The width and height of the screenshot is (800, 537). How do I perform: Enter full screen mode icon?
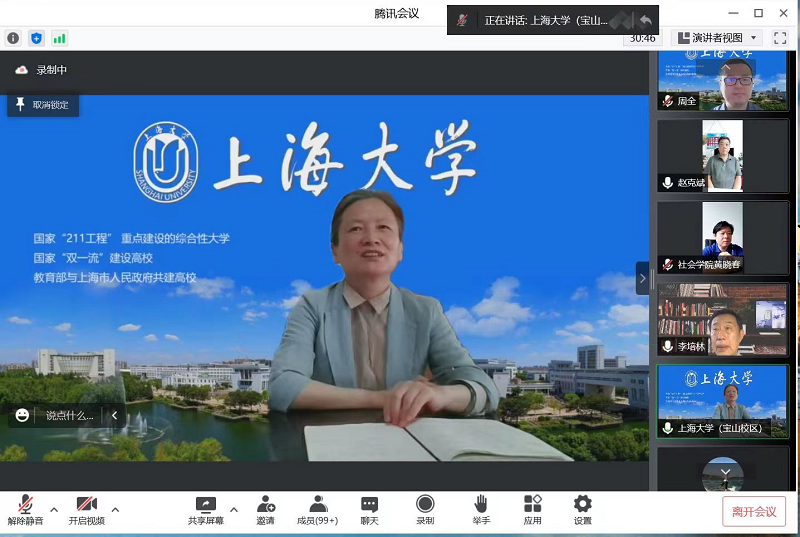[780, 38]
